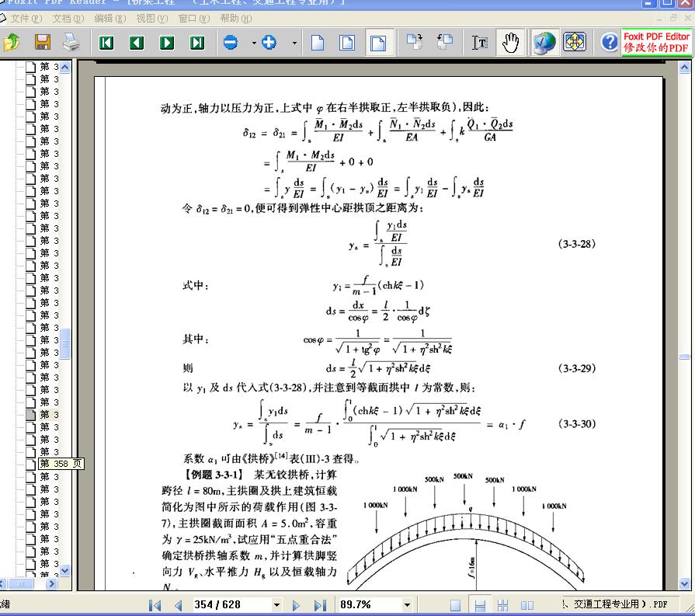This screenshot has width=695, height=616.
Task: Jump to the first page in toolbar
Action: coord(106,43)
